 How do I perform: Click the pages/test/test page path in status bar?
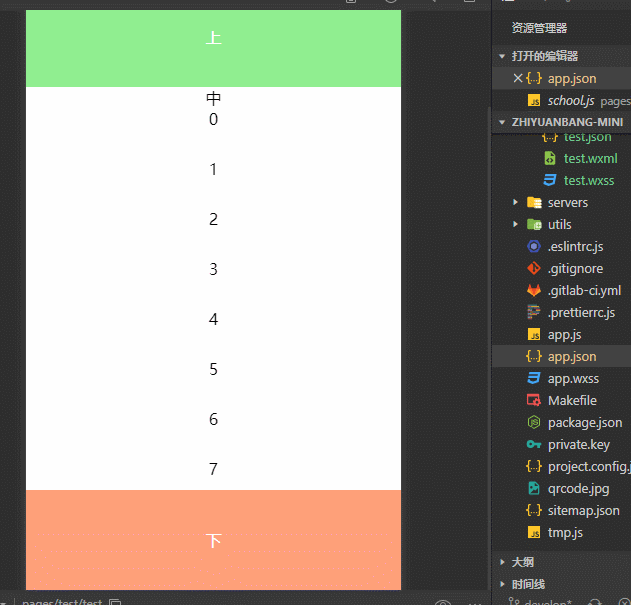click(x=62, y=602)
